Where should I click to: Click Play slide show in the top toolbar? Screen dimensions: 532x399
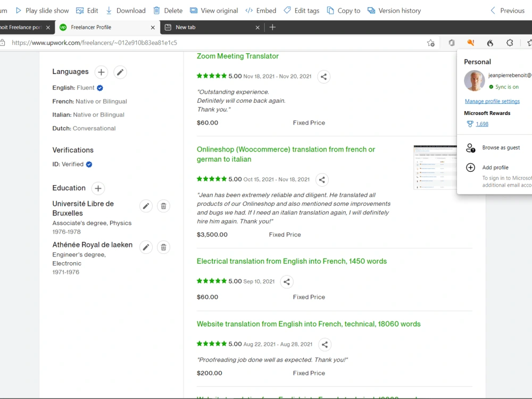42,11
